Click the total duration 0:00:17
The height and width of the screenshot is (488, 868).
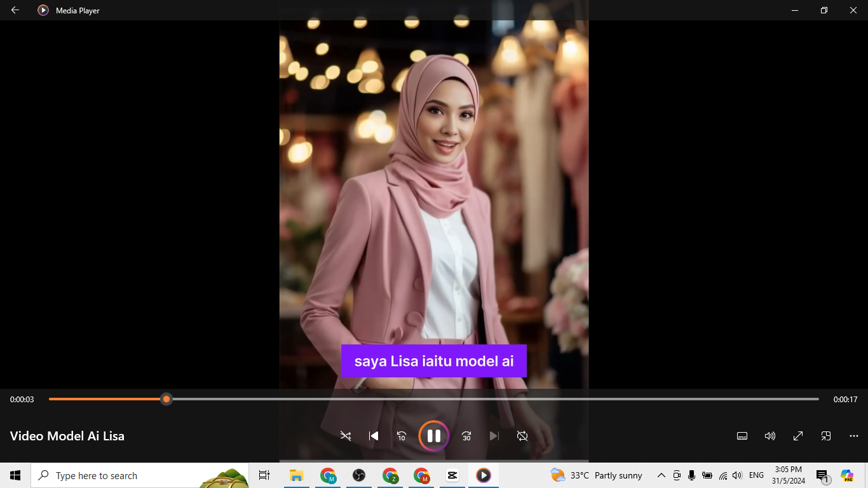coord(846,400)
